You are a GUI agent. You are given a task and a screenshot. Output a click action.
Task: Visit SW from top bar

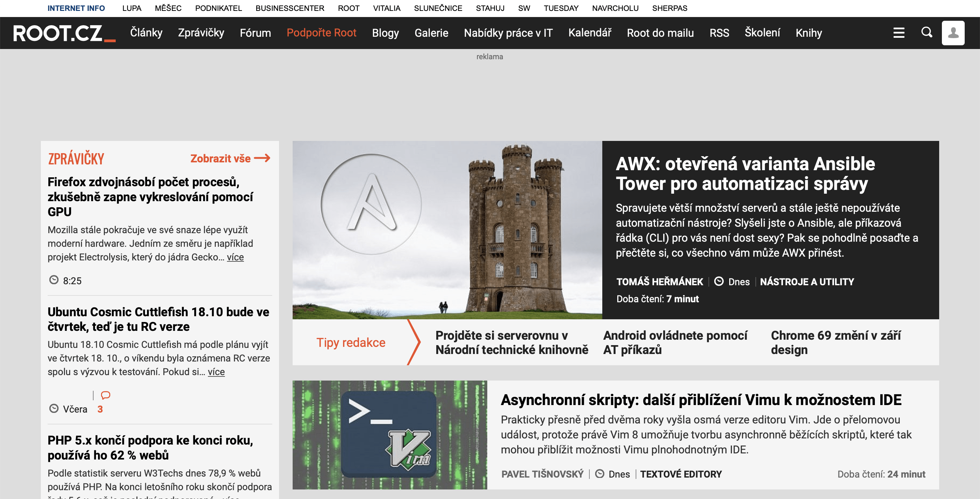[x=524, y=8]
